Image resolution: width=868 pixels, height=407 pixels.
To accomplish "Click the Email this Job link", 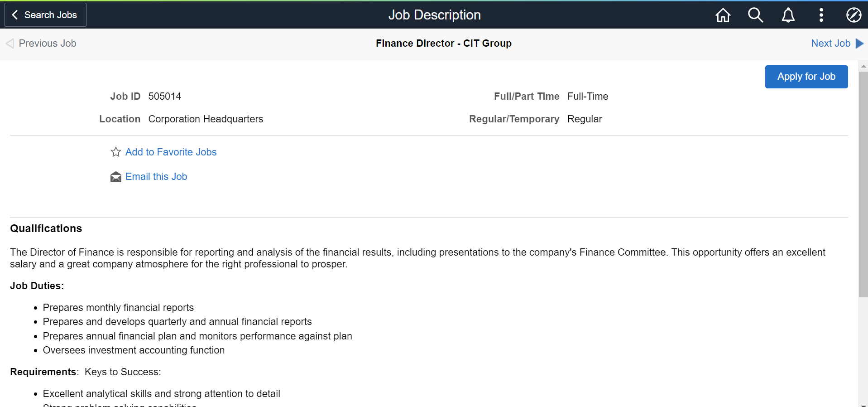I will coord(156,177).
